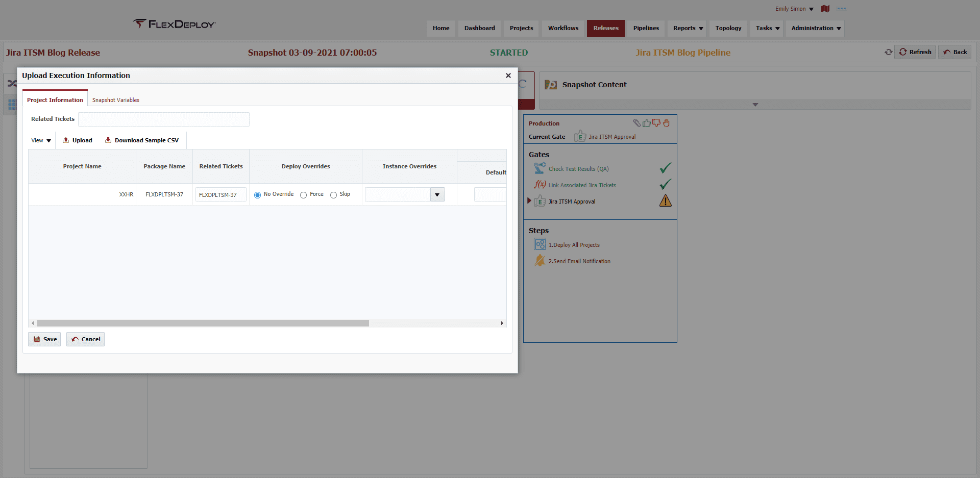980x478 pixels.
Task: Open the Send Email Notification step
Action: click(x=579, y=261)
